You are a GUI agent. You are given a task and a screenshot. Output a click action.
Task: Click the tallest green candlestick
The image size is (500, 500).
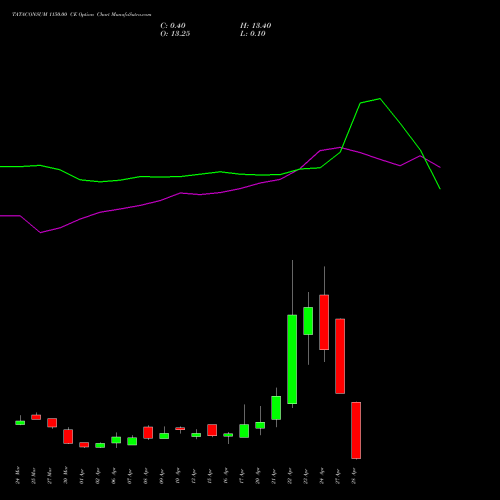point(292,359)
